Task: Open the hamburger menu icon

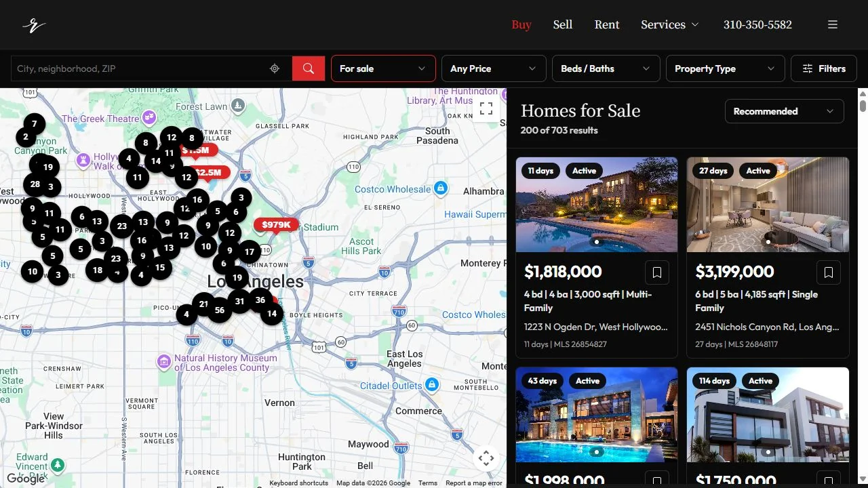Action: click(833, 24)
